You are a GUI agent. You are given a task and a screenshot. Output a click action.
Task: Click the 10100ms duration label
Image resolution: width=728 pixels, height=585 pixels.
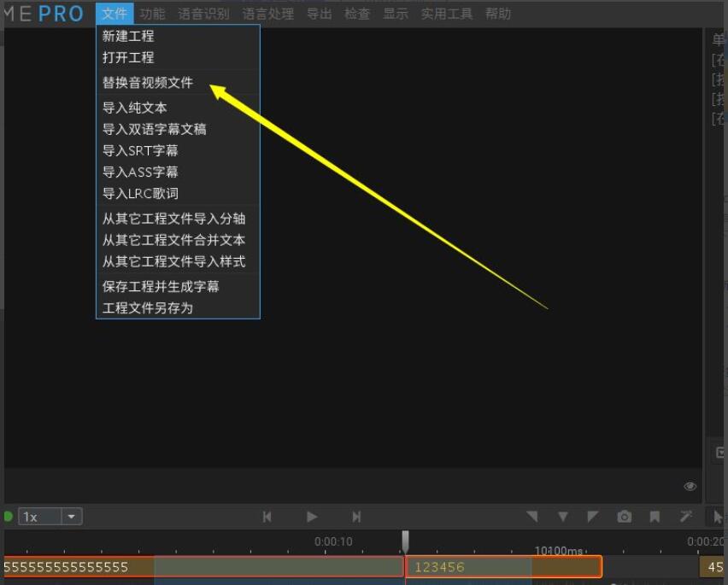pos(559,551)
